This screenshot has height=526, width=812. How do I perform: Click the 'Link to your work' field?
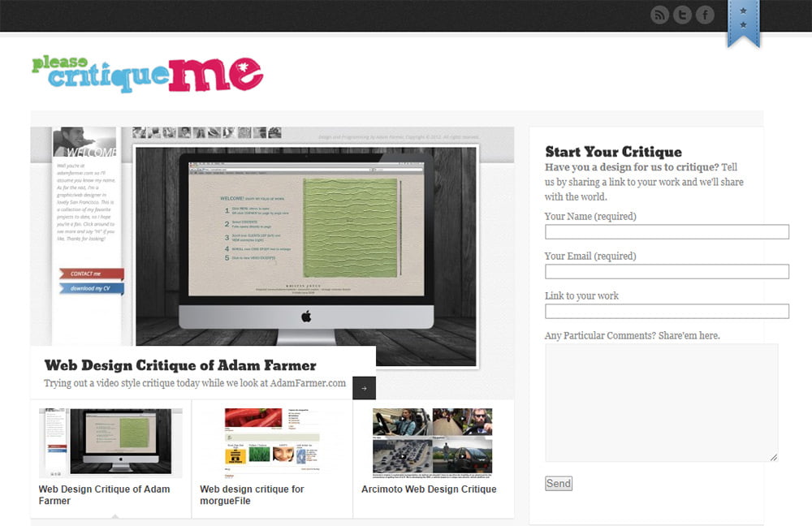[x=667, y=311]
